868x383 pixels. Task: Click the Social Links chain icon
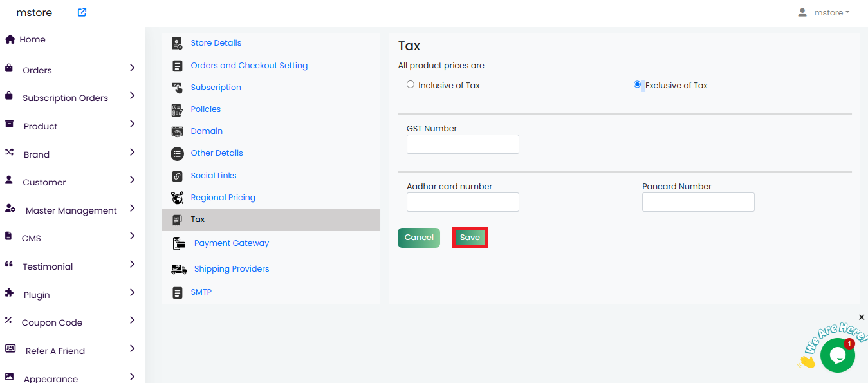click(177, 176)
